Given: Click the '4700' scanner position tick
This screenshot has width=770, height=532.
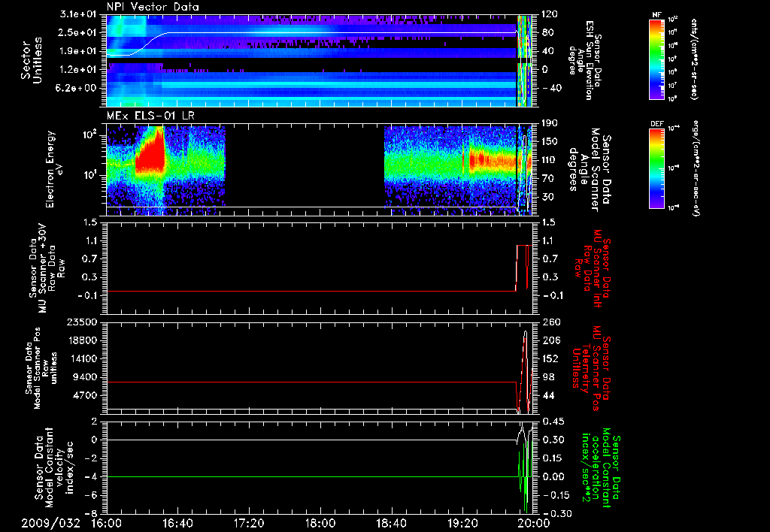Looking at the screenshot, I should click(86, 395).
